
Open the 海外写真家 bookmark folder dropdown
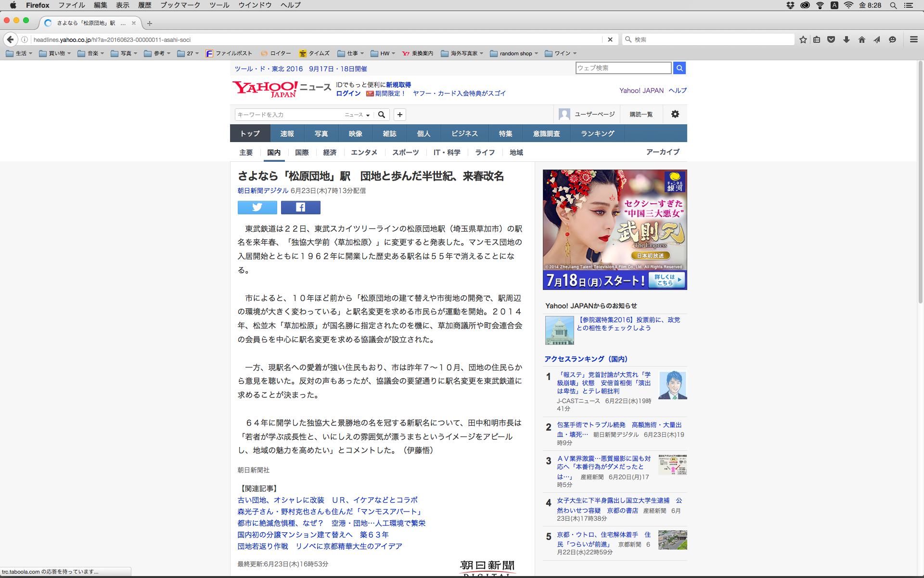coord(462,53)
